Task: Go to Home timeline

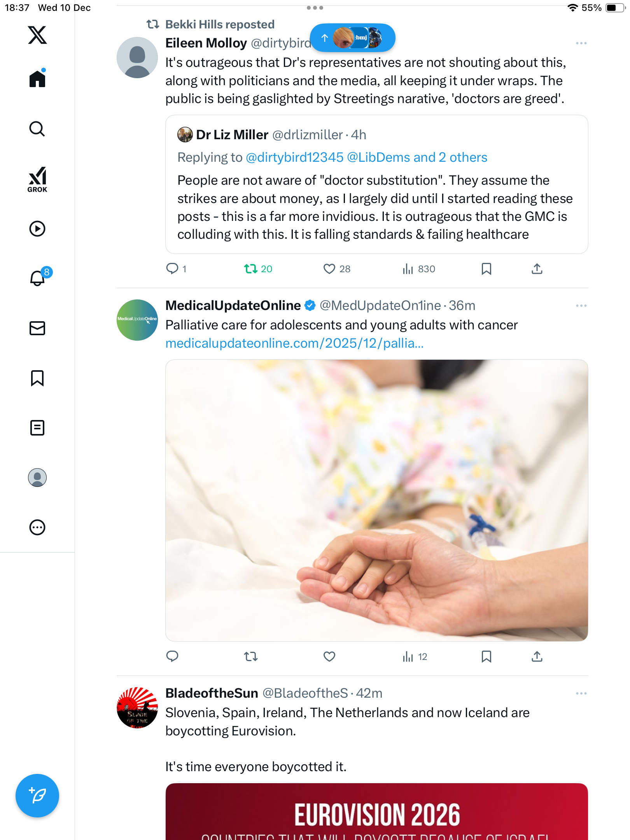Action: 37,79
